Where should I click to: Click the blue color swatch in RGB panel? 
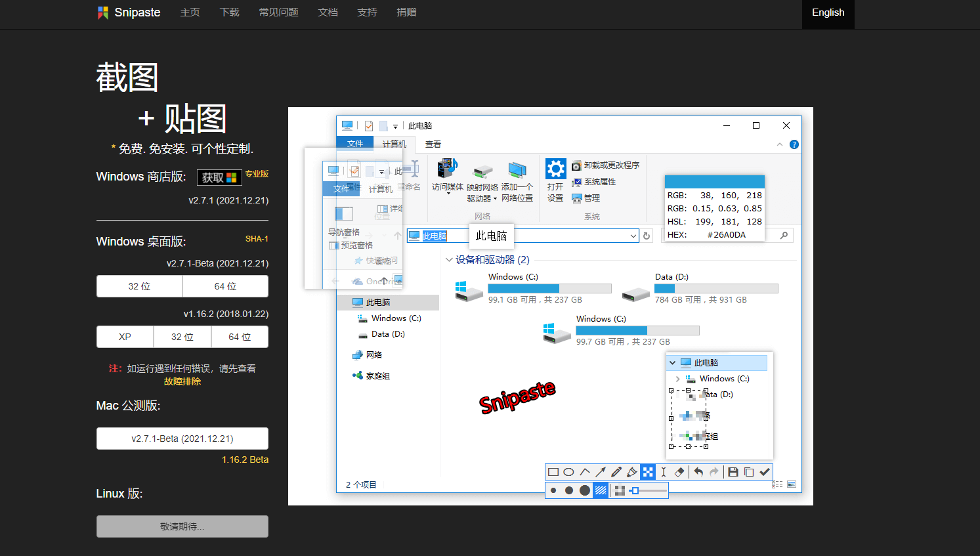(x=714, y=182)
